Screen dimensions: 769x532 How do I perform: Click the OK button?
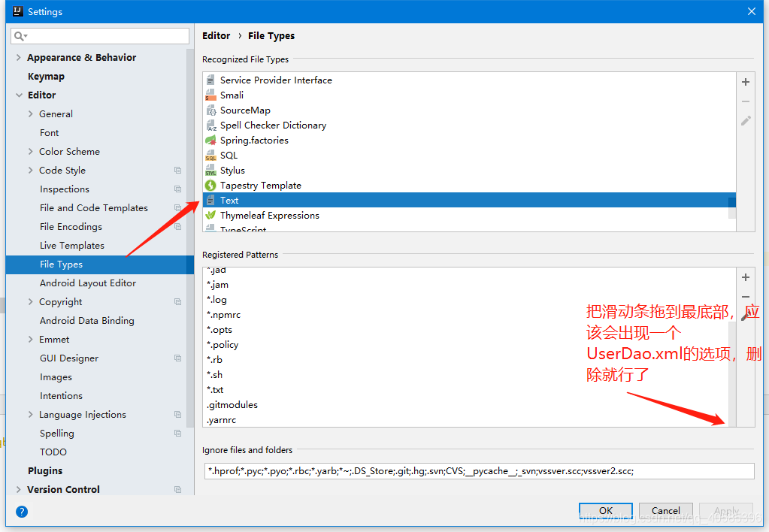tap(606, 510)
